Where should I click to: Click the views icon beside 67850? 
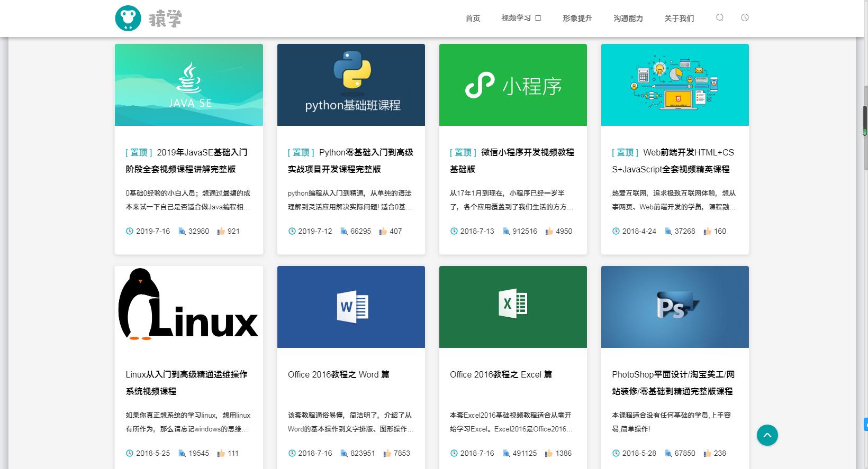668,453
